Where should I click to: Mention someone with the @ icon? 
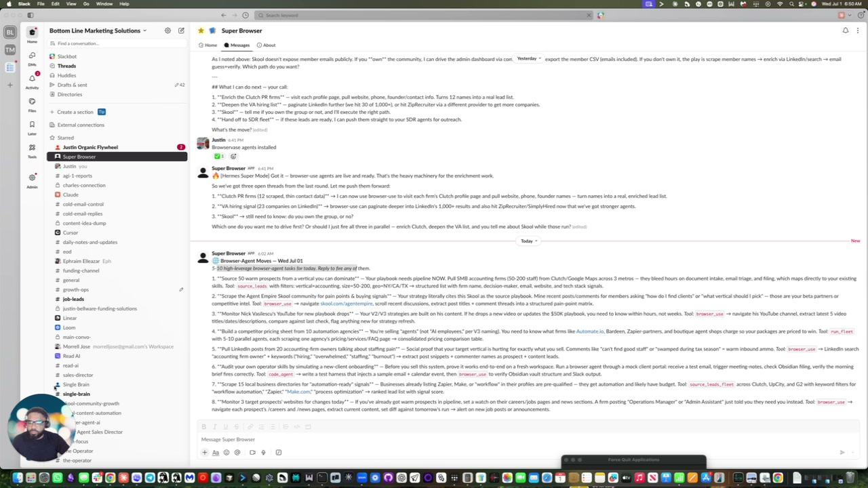pos(237,452)
